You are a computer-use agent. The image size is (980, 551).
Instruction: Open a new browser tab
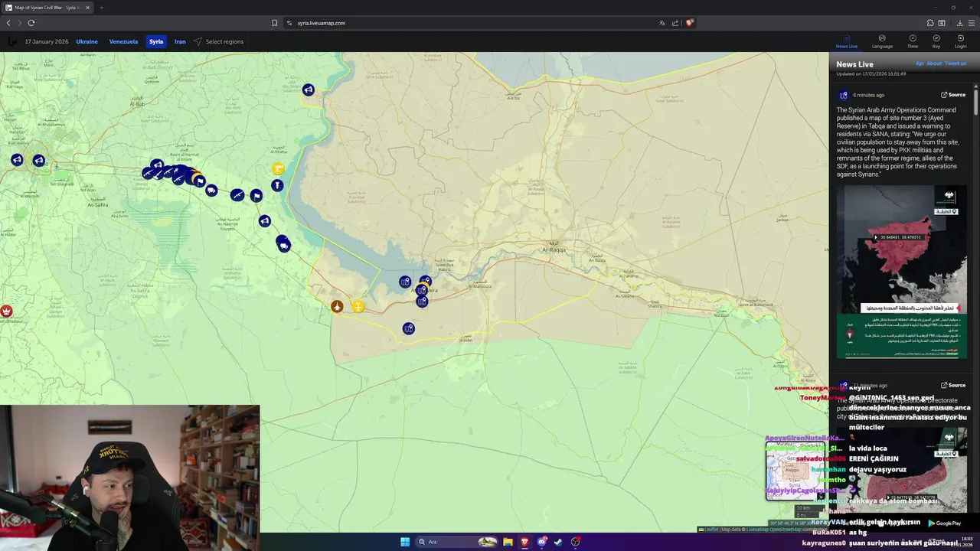click(x=101, y=8)
